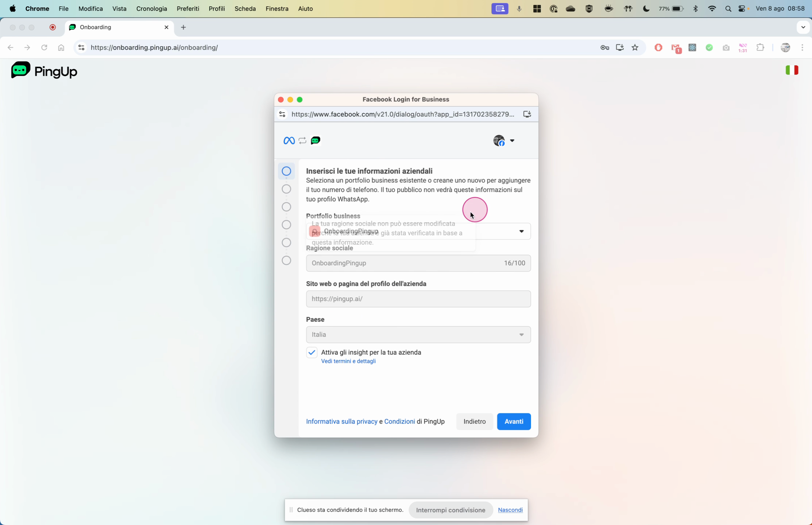Navigate forward in Chrome
812x525 pixels.
[x=27, y=47]
